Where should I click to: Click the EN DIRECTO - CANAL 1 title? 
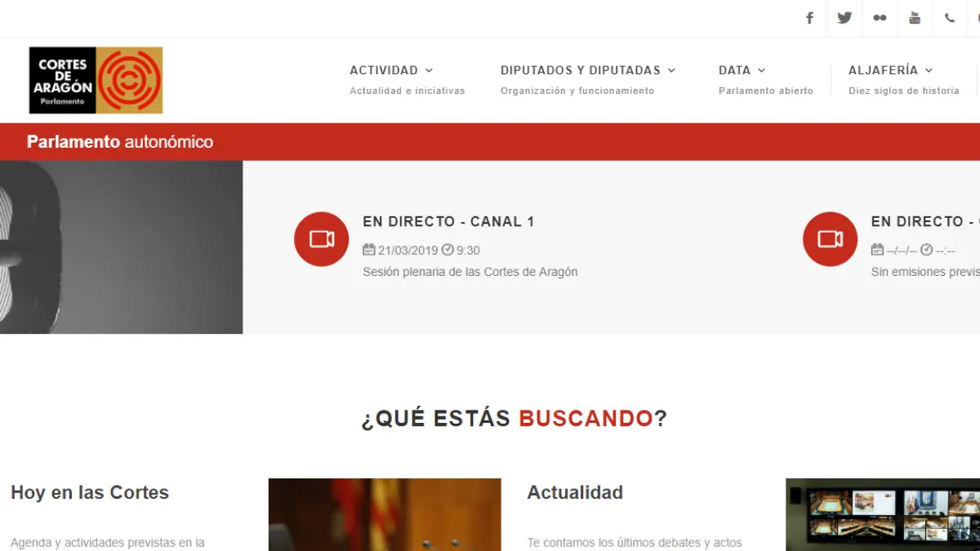448,221
